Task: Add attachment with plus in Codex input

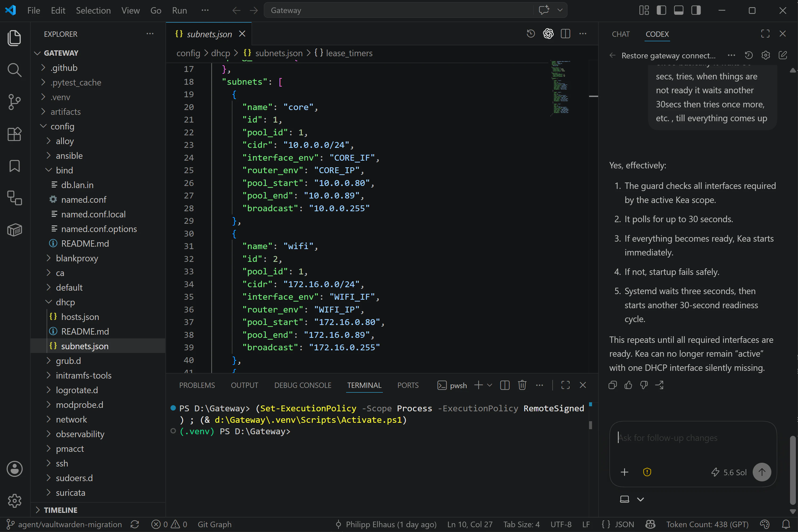Action: tap(624, 472)
